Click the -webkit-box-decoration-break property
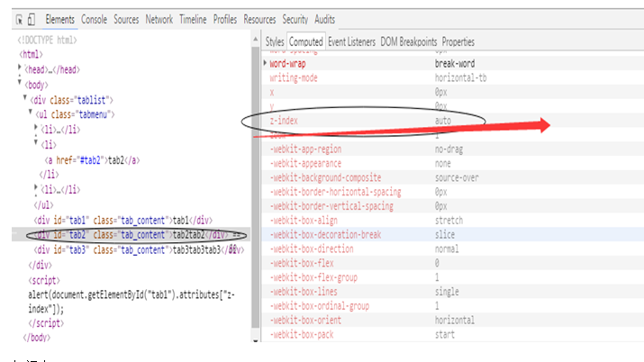 click(x=325, y=235)
